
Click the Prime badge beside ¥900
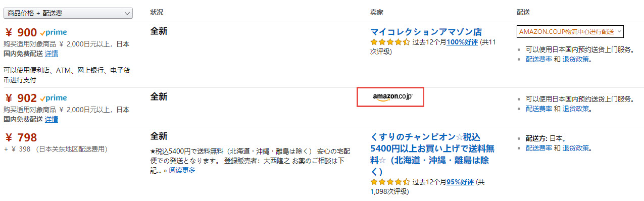(x=54, y=33)
